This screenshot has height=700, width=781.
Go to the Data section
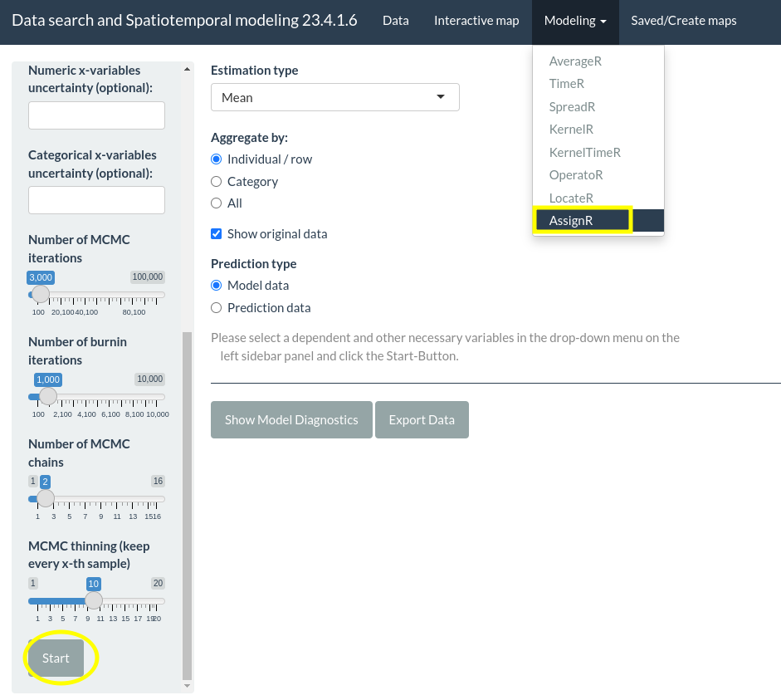coord(395,20)
